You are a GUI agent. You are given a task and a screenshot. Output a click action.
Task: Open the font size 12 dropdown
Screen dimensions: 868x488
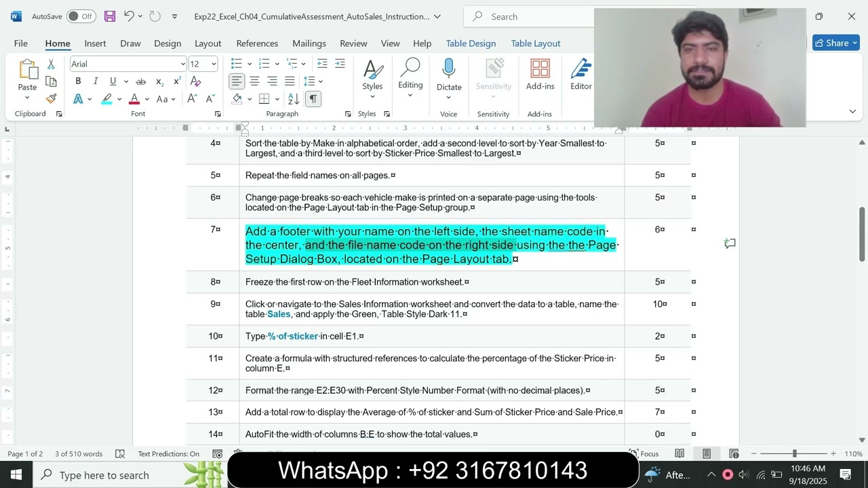point(214,64)
